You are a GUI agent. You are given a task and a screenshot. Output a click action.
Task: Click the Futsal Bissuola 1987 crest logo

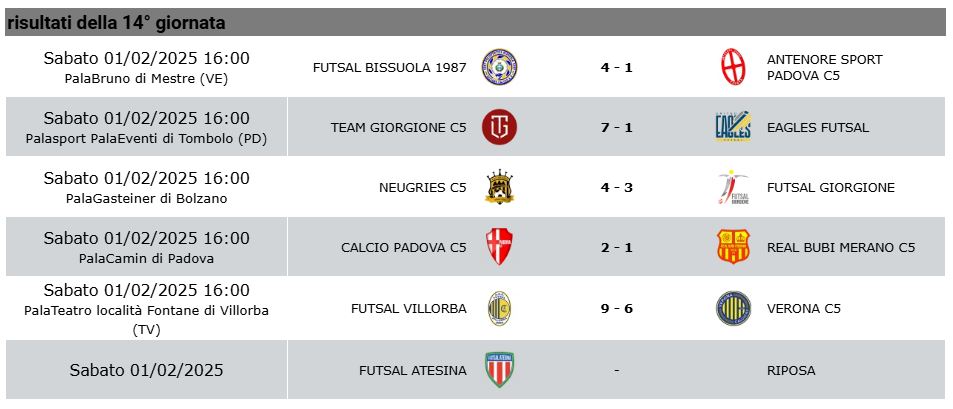[x=499, y=67]
